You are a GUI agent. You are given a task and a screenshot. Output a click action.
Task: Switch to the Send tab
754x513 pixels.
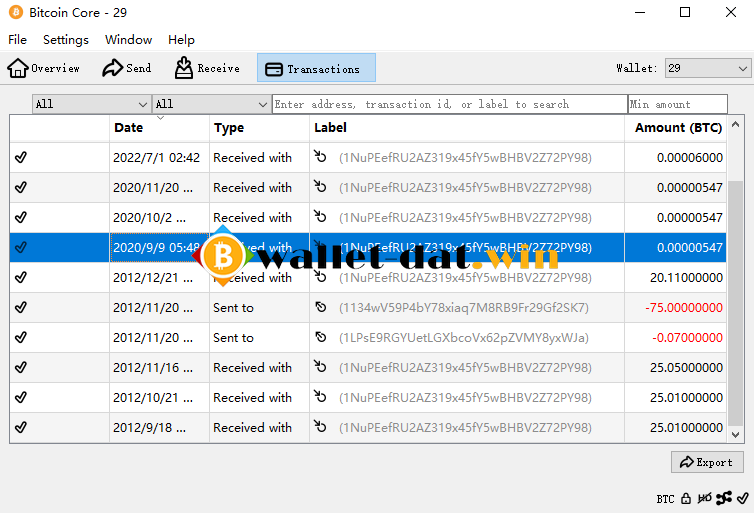click(x=127, y=68)
